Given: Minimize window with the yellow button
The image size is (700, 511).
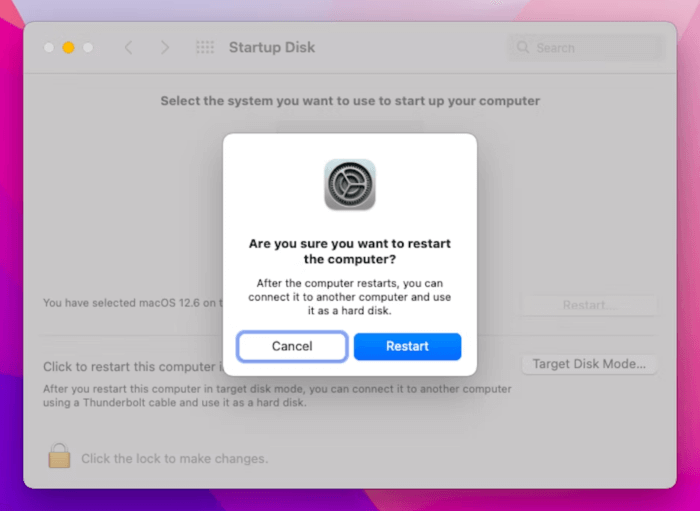Looking at the screenshot, I should [68, 47].
